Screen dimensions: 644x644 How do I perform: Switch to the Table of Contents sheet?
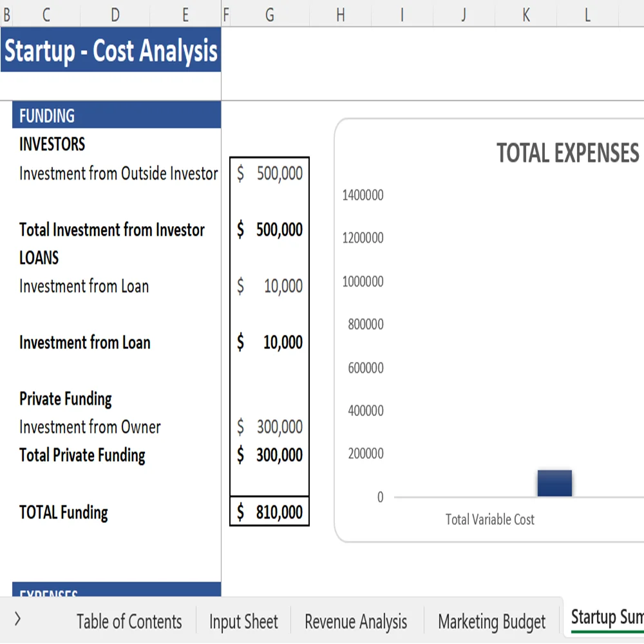click(x=128, y=621)
